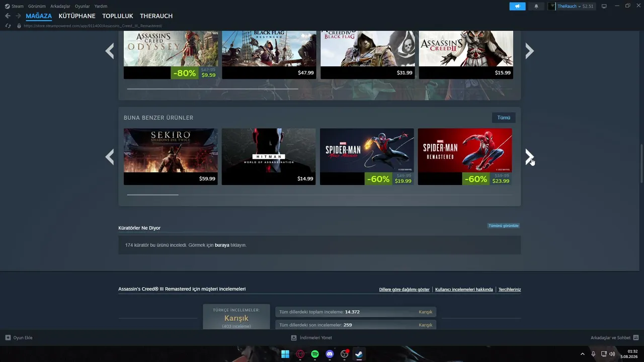Select the Türkçe İncelemeler Karışık summary box

click(x=236, y=317)
